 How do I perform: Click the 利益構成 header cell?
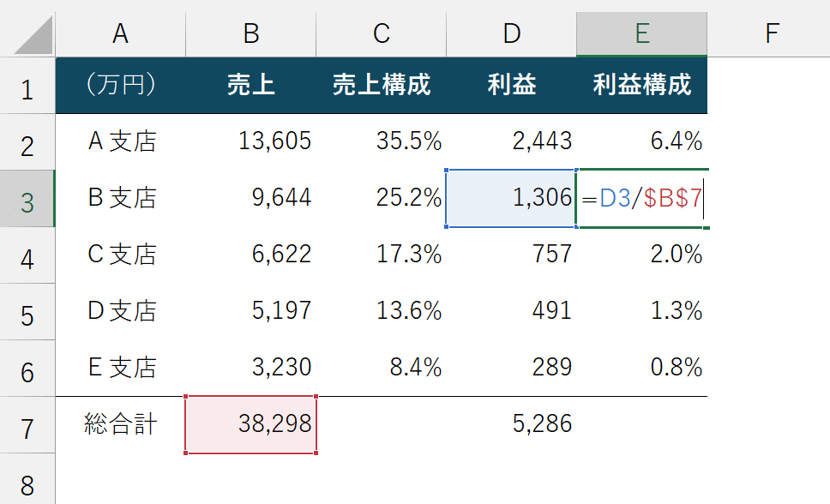pyautogui.click(x=642, y=85)
